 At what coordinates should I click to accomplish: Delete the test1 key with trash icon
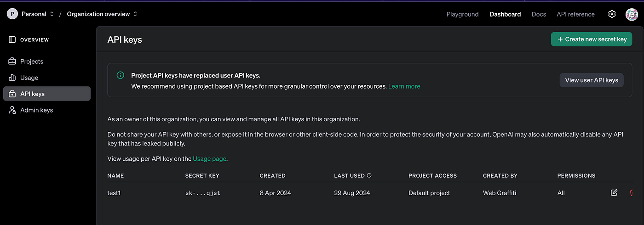632,193
